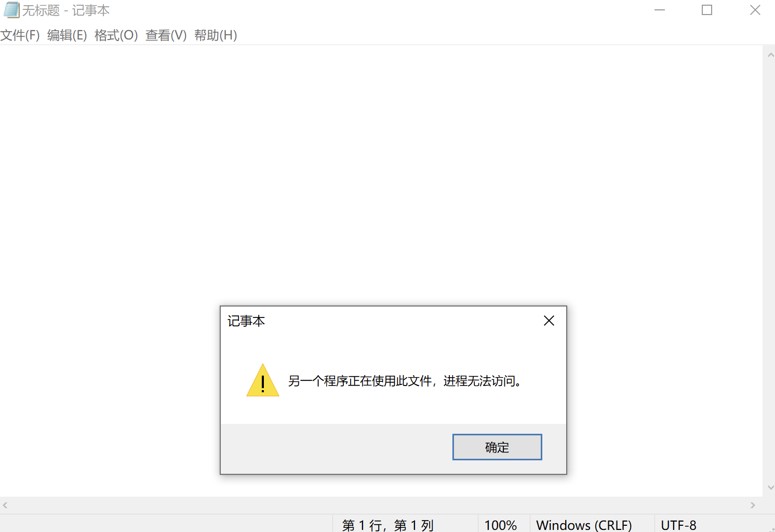The height and width of the screenshot is (532, 775).
Task: Open the 文件(F) menu
Action: [x=20, y=35]
